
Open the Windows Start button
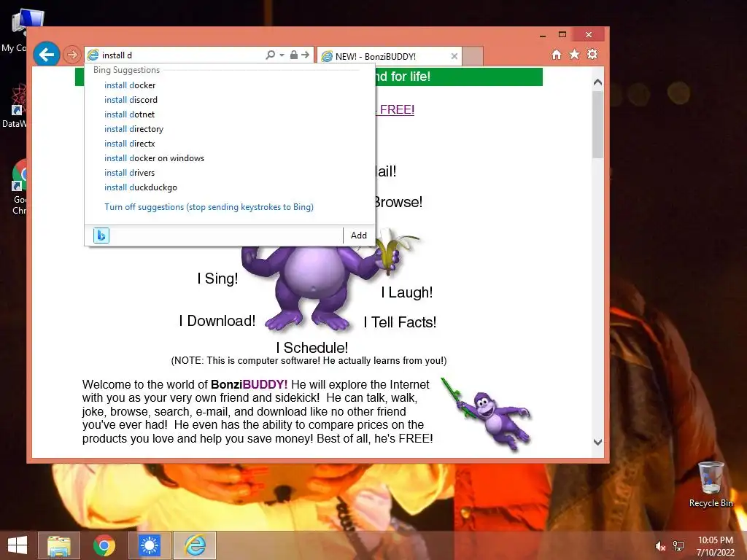click(18, 545)
